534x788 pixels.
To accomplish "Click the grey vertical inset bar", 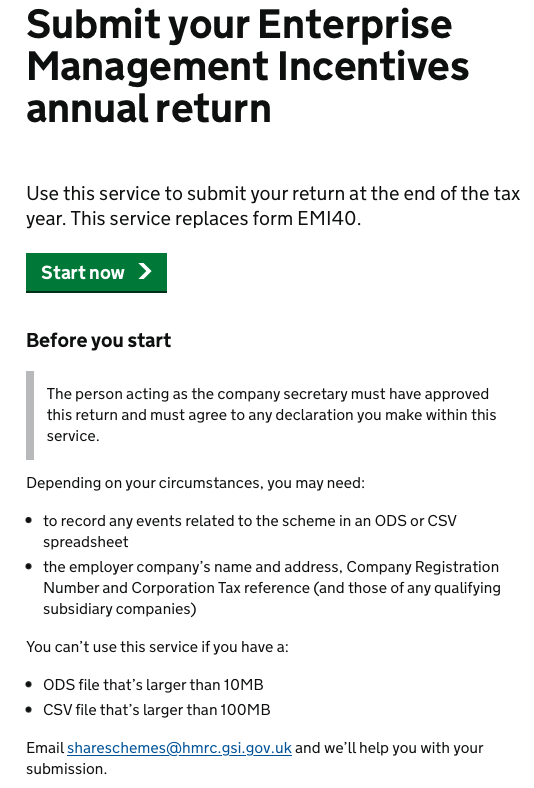I will tap(30, 415).
